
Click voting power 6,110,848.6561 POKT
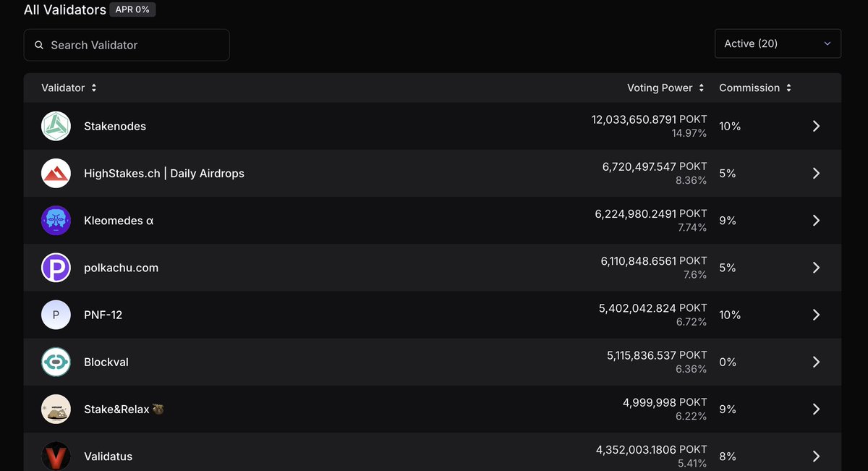(x=654, y=260)
